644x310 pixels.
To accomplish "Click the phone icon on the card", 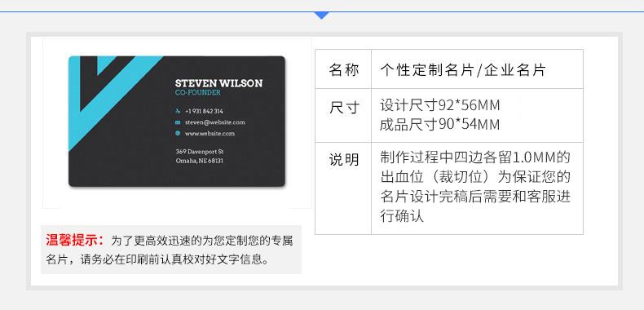I will [x=178, y=111].
